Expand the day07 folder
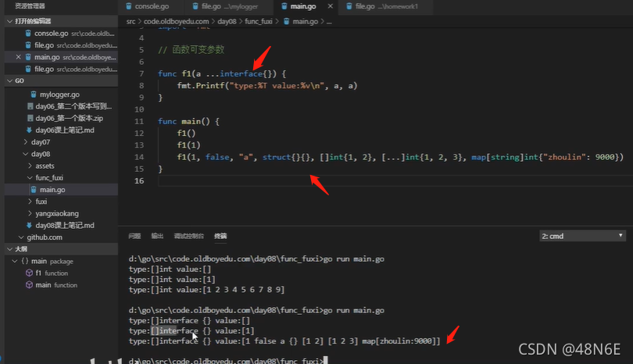 [41, 142]
